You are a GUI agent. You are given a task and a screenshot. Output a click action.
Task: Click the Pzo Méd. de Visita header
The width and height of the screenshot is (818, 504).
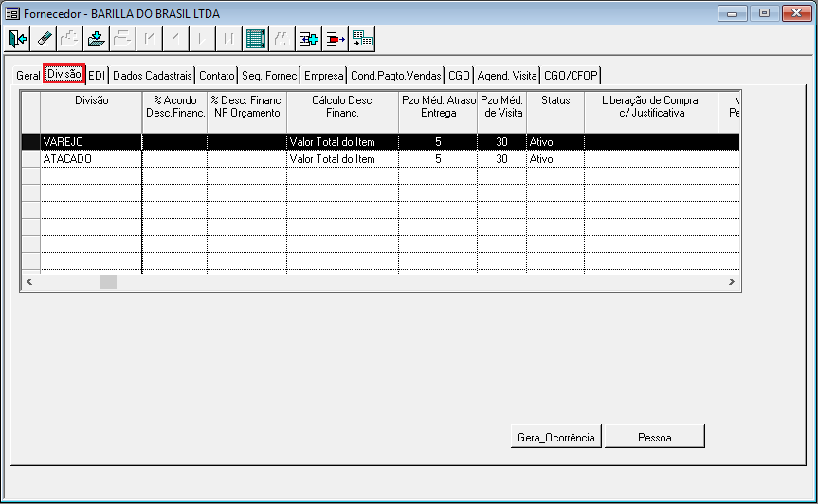tap(501, 112)
